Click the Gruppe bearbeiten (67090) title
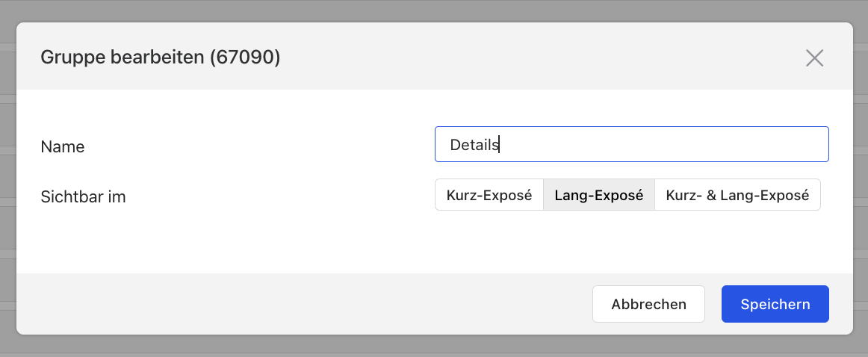 pos(161,57)
